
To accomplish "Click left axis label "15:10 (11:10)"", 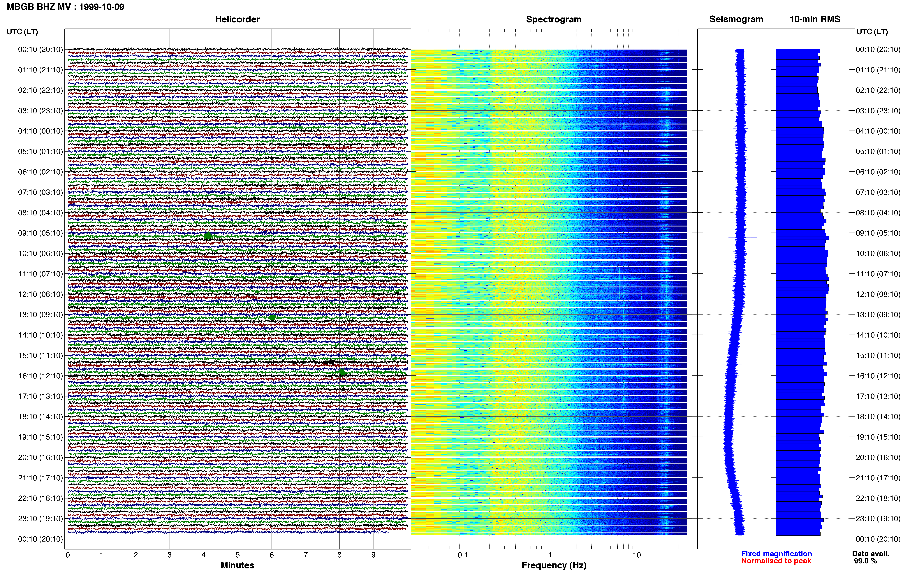I will pos(41,355).
